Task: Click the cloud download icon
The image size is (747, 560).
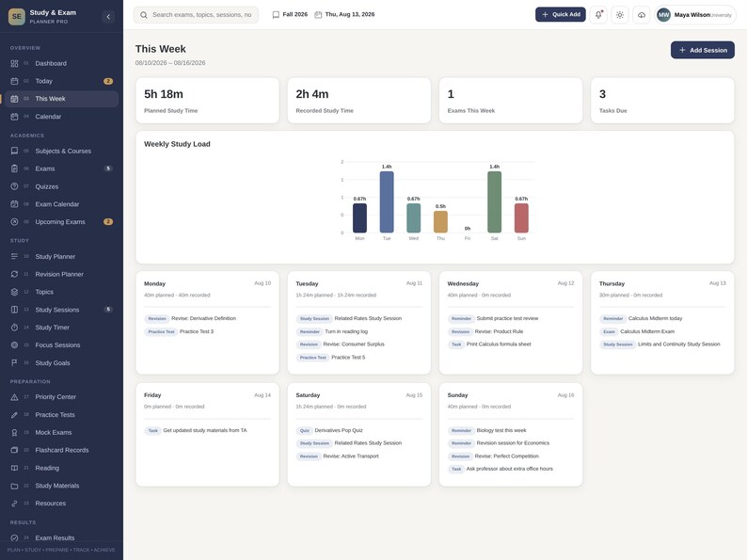Action: pyautogui.click(x=642, y=15)
